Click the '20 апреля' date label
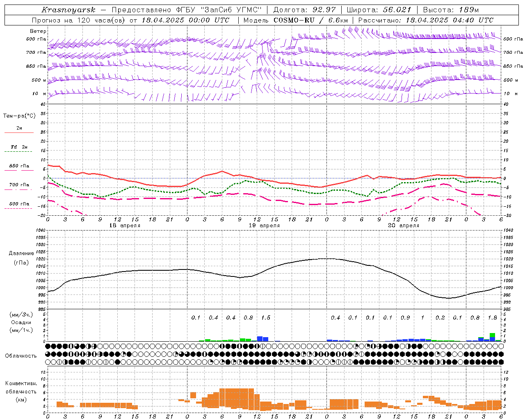 pyautogui.click(x=404, y=226)
